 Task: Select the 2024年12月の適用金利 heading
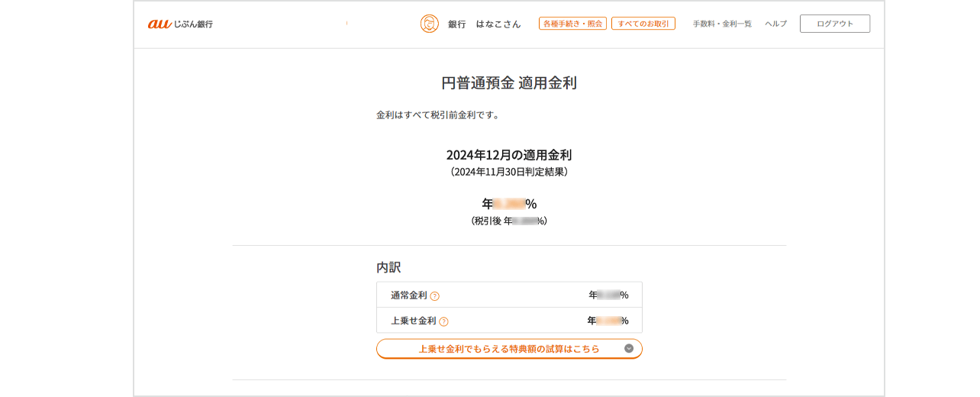[x=509, y=155]
